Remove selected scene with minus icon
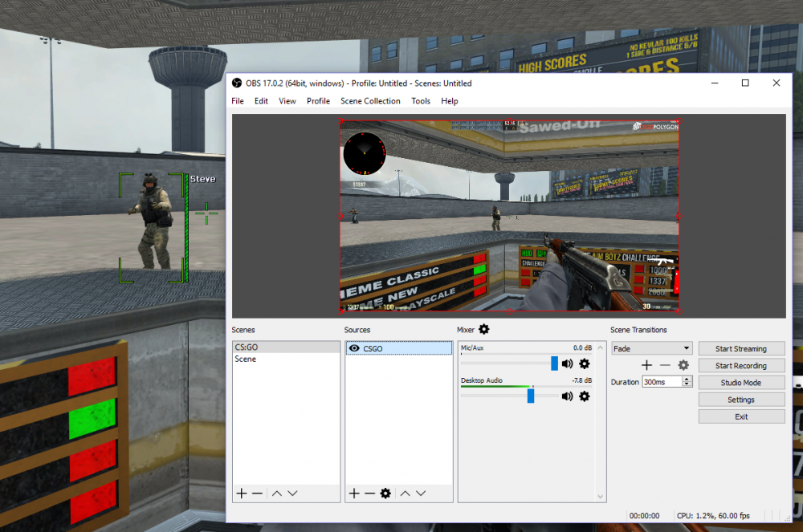The width and height of the screenshot is (803, 532). click(x=257, y=493)
